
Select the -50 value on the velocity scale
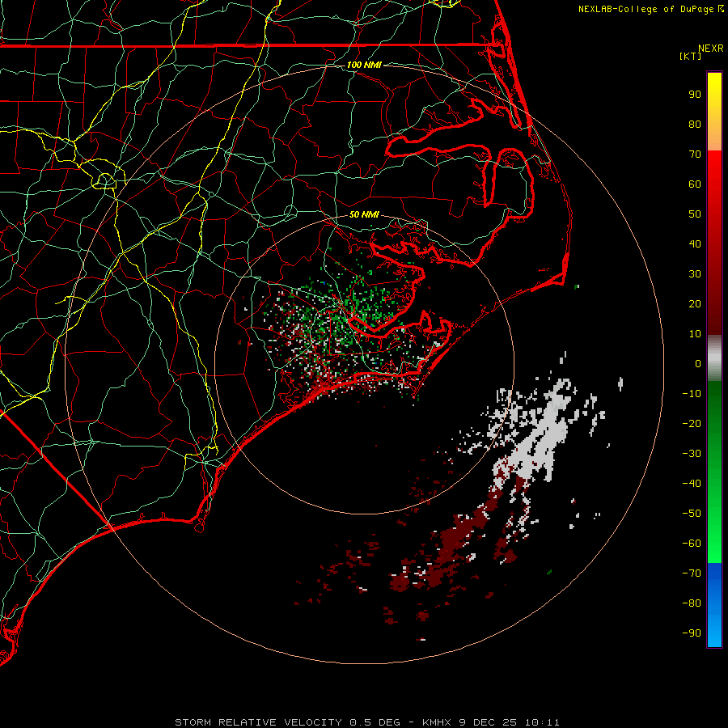pyautogui.click(x=692, y=514)
